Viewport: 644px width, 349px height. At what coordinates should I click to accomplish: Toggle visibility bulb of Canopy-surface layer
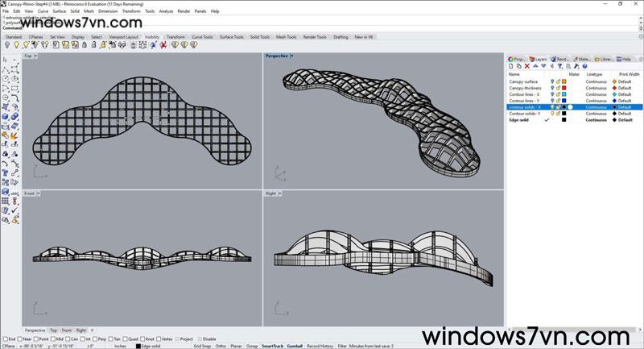pyautogui.click(x=552, y=81)
